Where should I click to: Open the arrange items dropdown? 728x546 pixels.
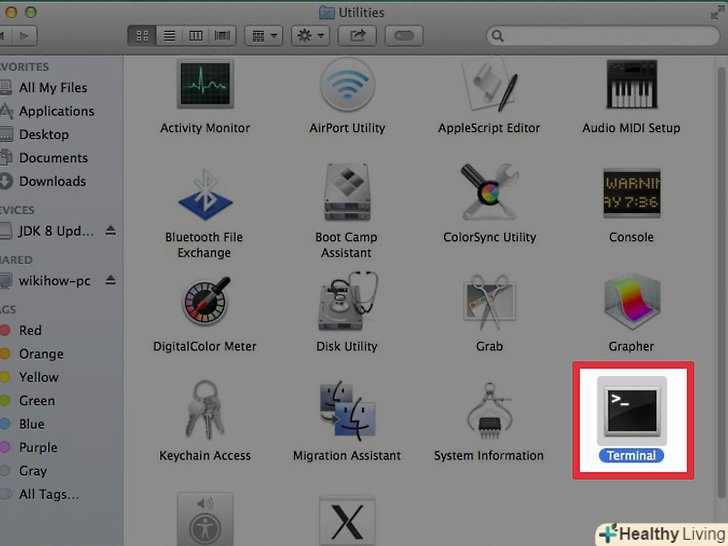click(x=263, y=36)
